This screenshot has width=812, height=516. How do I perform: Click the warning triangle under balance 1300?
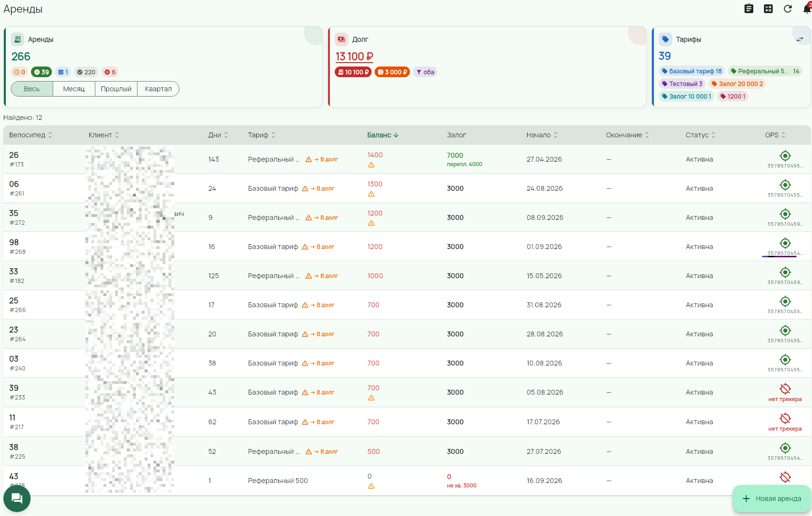pyautogui.click(x=371, y=194)
